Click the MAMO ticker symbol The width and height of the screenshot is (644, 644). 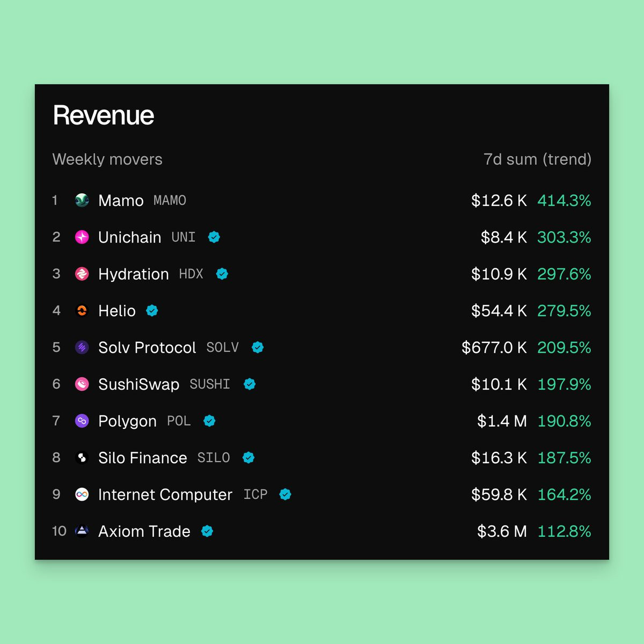170,201
